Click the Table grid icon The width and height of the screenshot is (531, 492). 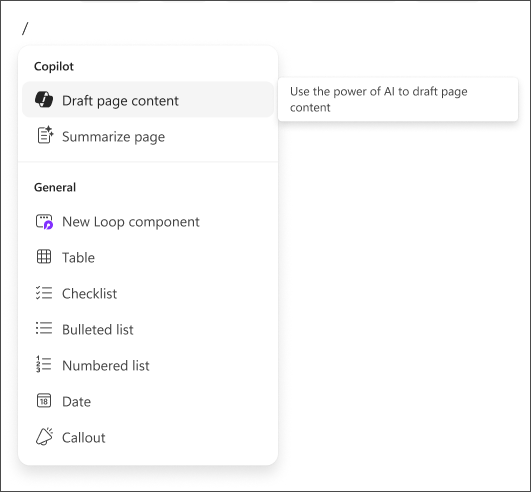(x=44, y=257)
